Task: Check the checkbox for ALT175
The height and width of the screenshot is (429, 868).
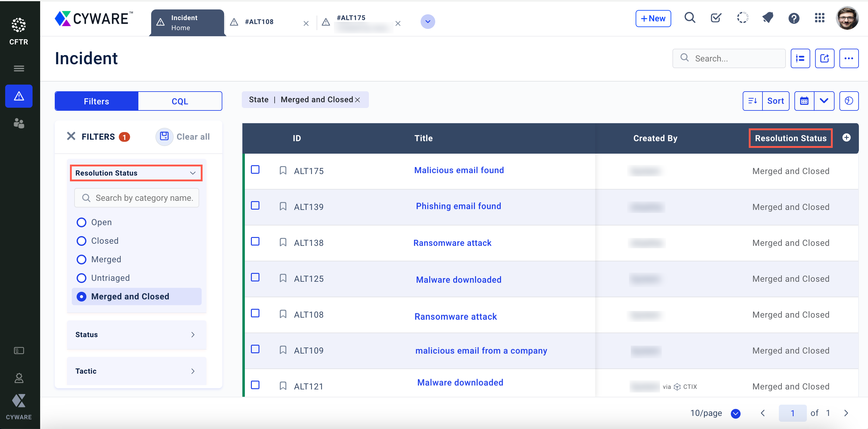Action: coord(255,169)
